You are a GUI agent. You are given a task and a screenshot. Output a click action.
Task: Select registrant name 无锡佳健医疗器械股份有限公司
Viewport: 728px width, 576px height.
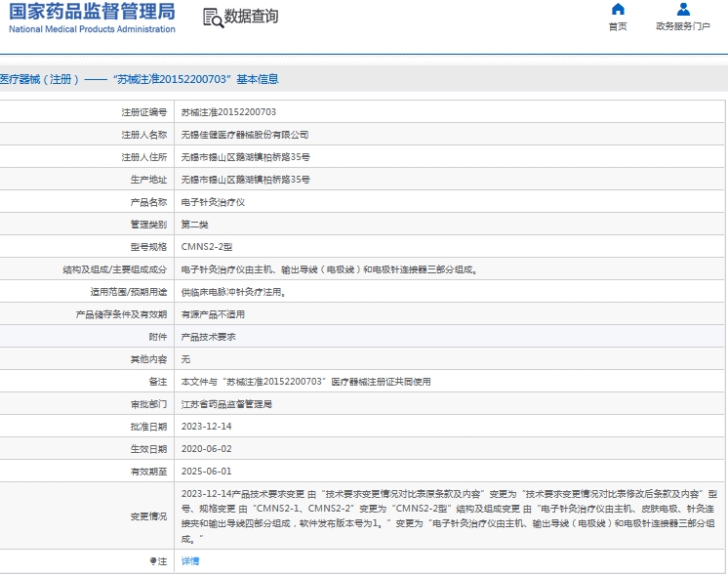click(x=245, y=135)
